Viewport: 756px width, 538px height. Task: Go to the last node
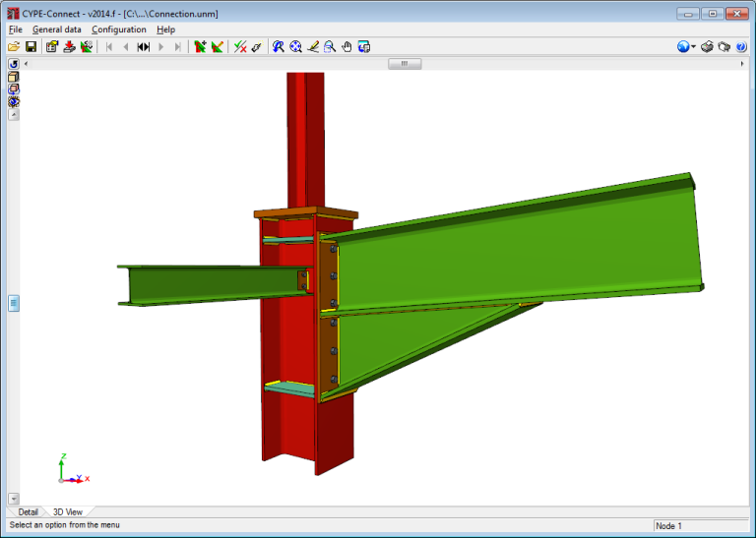(178, 47)
